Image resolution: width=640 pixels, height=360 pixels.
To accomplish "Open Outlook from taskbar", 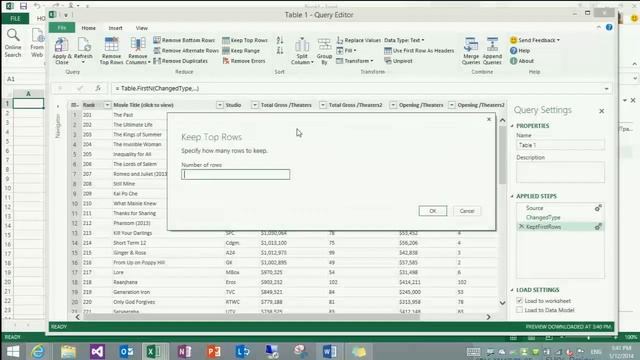I will [x=127, y=351].
